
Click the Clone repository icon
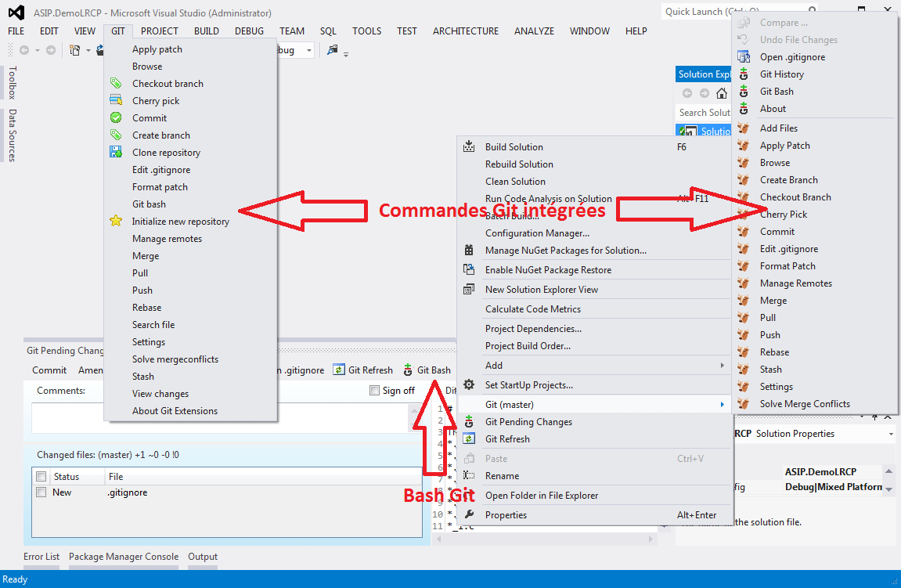click(116, 153)
